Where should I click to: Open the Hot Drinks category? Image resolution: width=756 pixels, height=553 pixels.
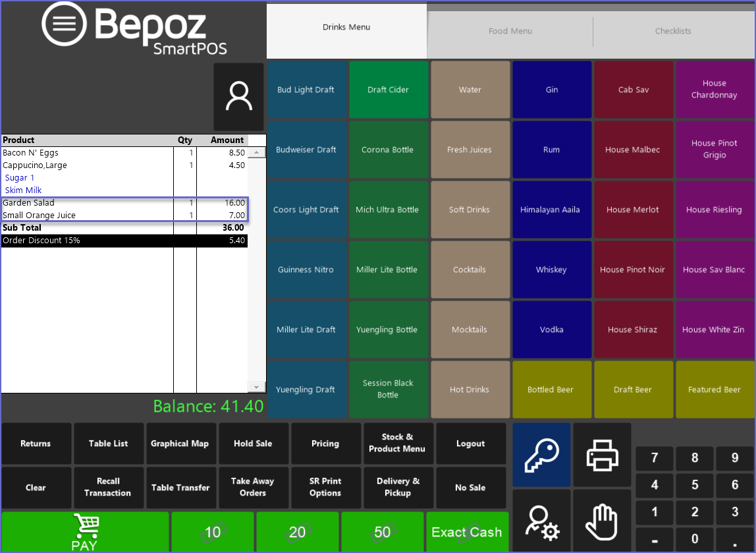pyautogui.click(x=470, y=390)
